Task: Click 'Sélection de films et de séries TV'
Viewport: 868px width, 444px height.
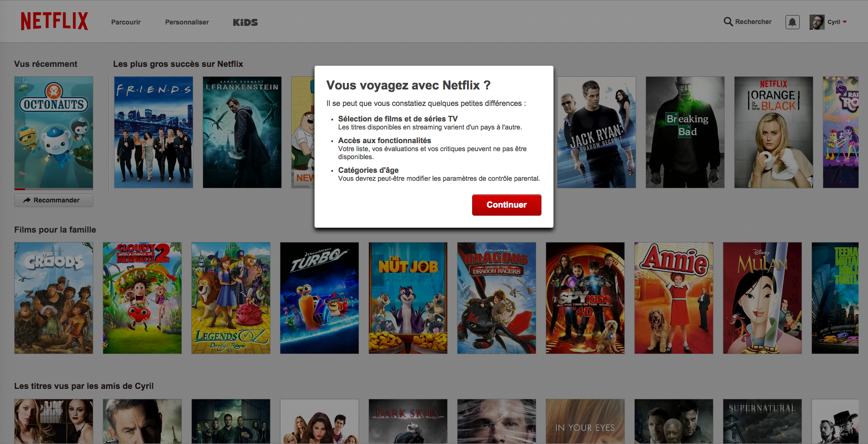Action: [398, 119]
